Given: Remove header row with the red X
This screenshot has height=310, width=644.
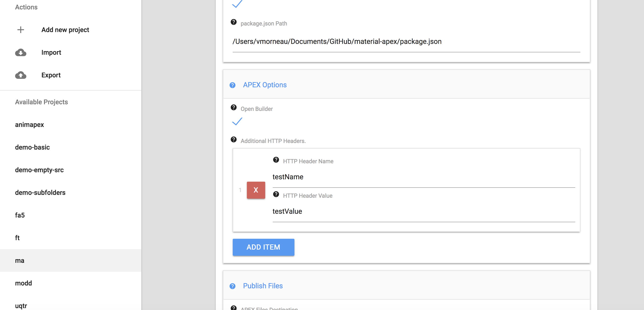Looking at the screenshot, I should [x=256, y=190].
